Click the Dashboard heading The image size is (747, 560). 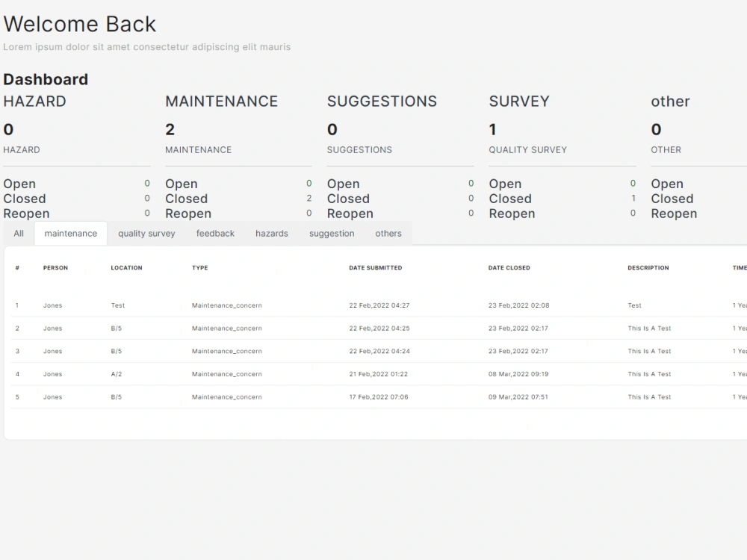(46, 79)
